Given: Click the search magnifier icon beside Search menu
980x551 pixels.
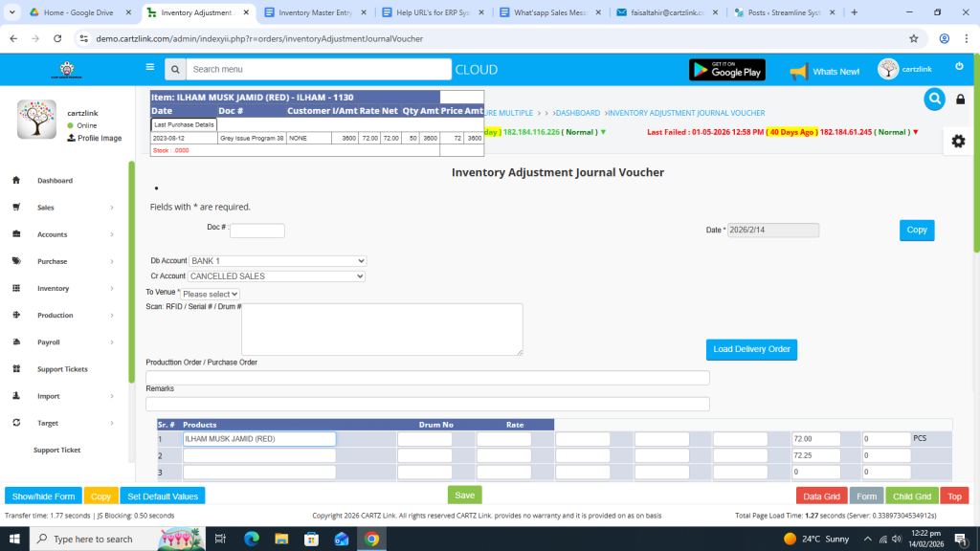Looking at the screenshot, I should pos(174,70).
